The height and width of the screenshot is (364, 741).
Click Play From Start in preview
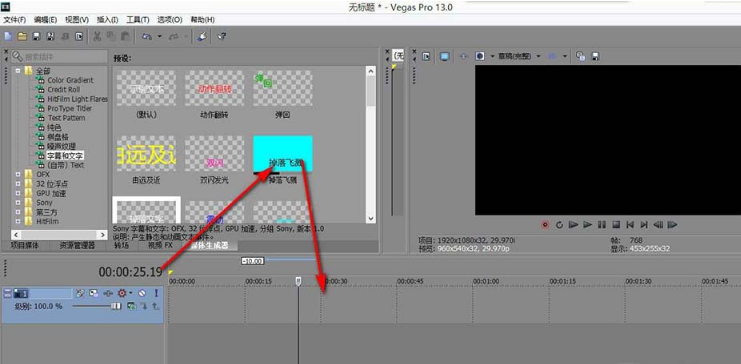[x=574, y=225]
